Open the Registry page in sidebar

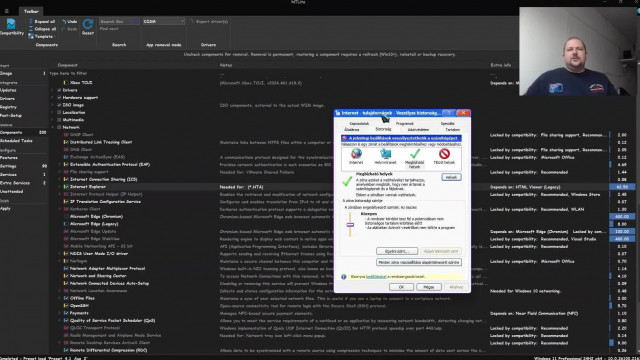(x=9, y=107)
